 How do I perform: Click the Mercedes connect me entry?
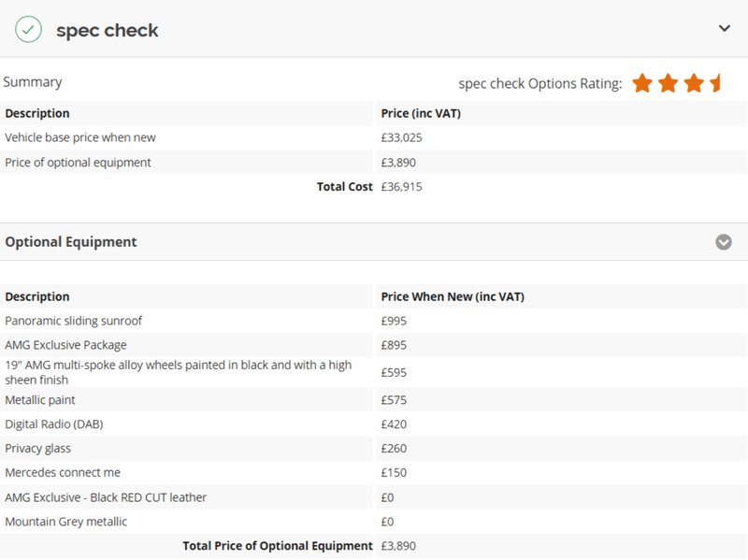[63, 473]
